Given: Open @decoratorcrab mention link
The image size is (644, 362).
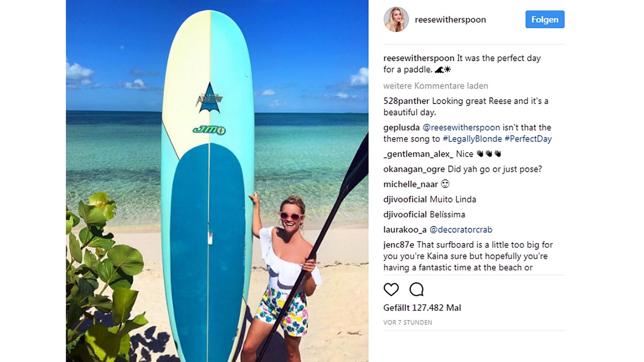Looking at the screenshot, I should coord(461,230).
